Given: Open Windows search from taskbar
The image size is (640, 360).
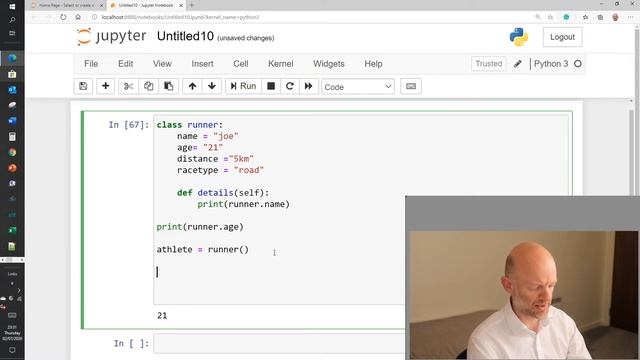Looking at the screenshot, I should point(12,20).
